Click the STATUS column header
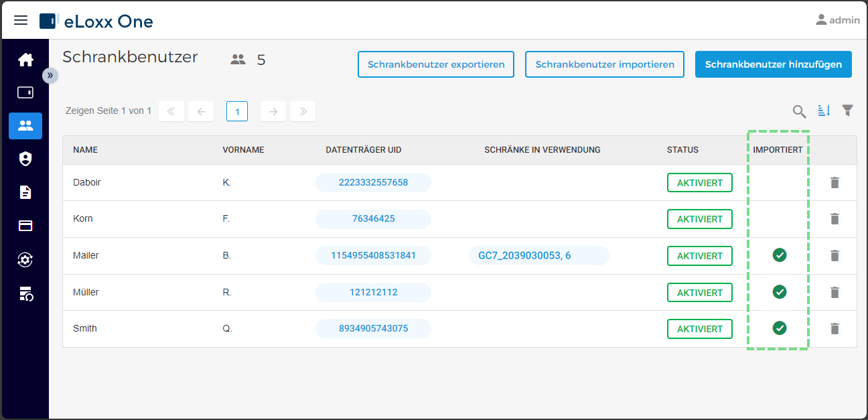 682,150
